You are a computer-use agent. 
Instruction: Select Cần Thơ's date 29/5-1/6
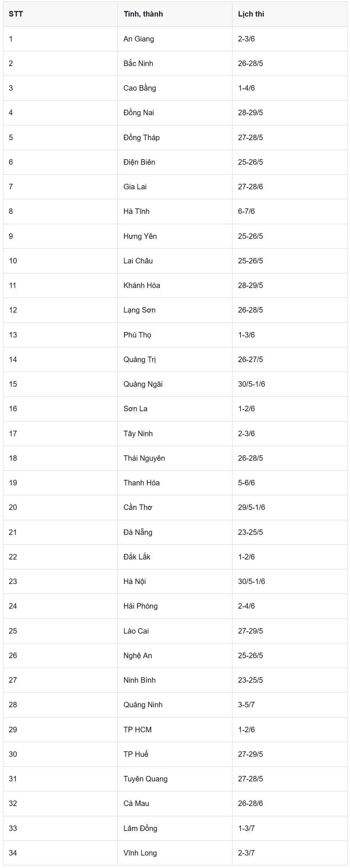289,507
